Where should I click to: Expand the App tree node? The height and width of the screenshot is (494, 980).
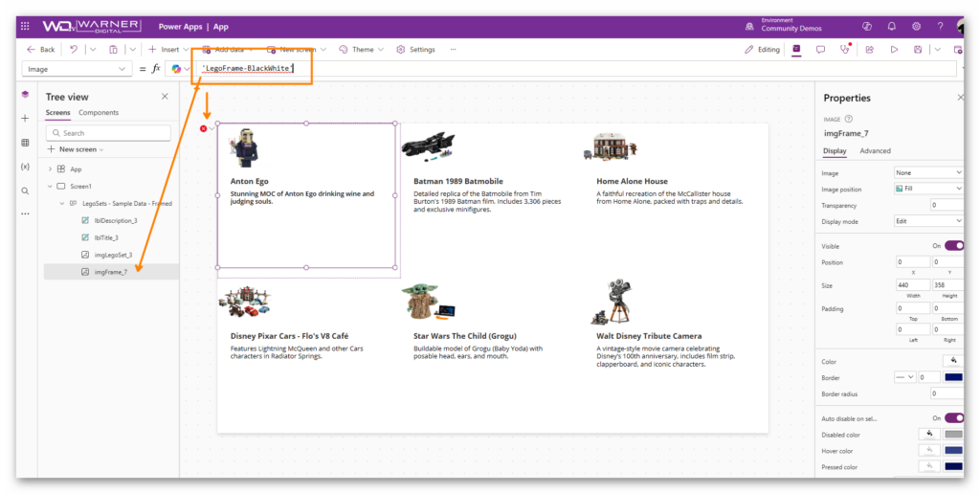pos(51,168)
